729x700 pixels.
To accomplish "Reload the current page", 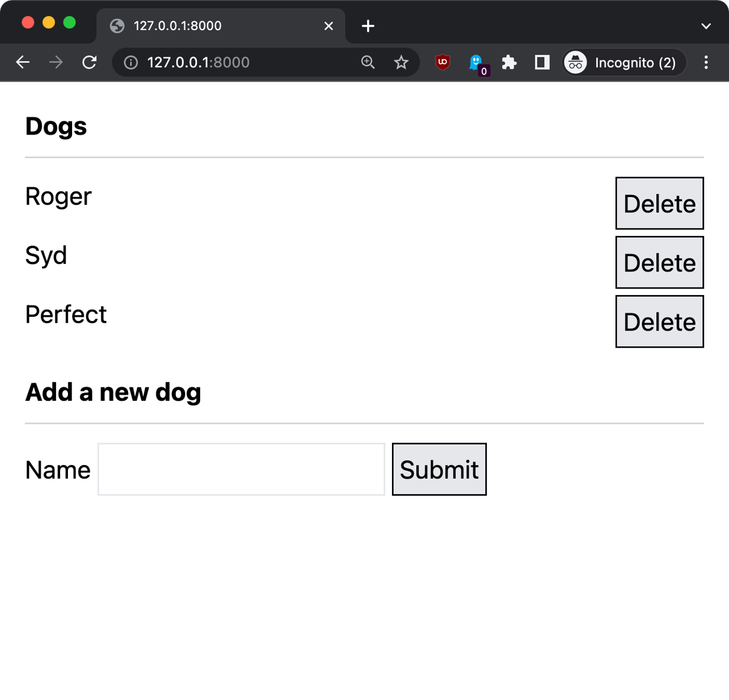I will [x=89, y=63].
